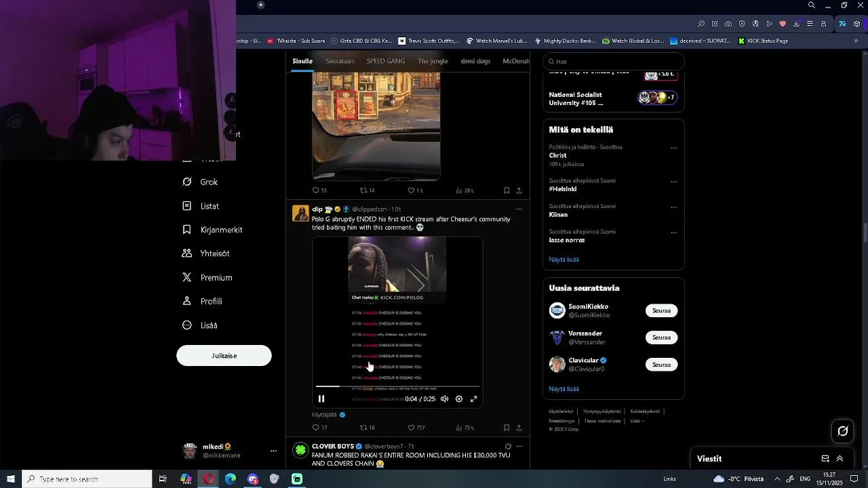Viewport: 868px width, 488px height.
Task: Open KICK Status Page bookmark
Action: tap(762, 41)
